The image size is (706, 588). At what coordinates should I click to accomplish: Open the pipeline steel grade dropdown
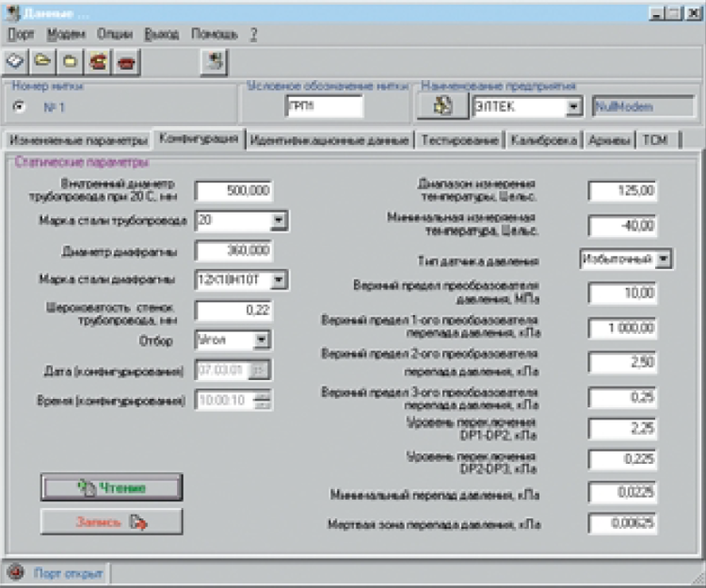[279, 220]
